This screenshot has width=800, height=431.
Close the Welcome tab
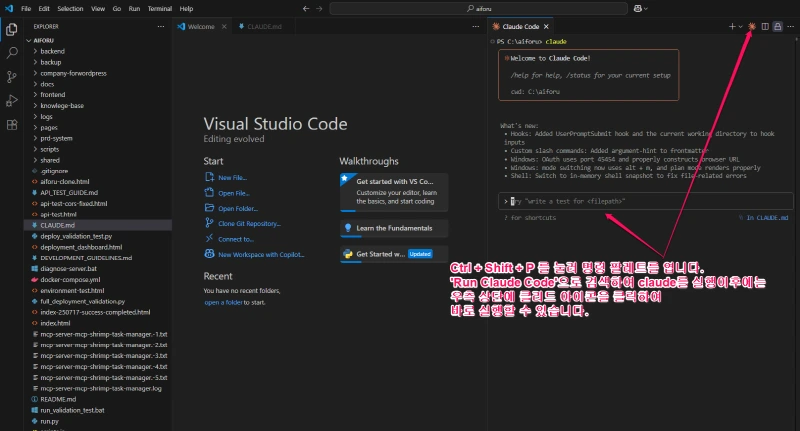[x=224, y=27]
